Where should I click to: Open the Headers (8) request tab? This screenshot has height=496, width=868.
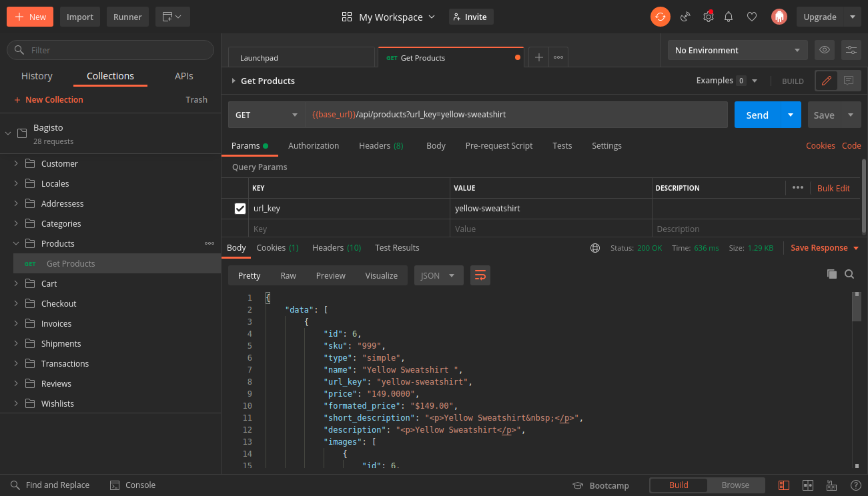(381, 145)
